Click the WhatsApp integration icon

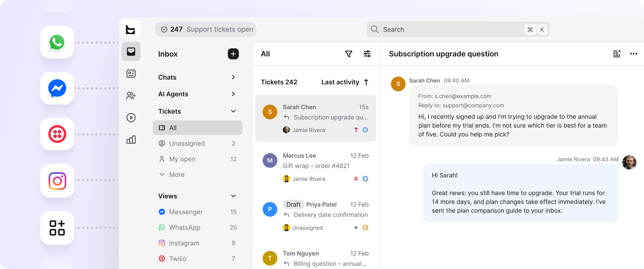pyautogui.click(x=57, y=42)
